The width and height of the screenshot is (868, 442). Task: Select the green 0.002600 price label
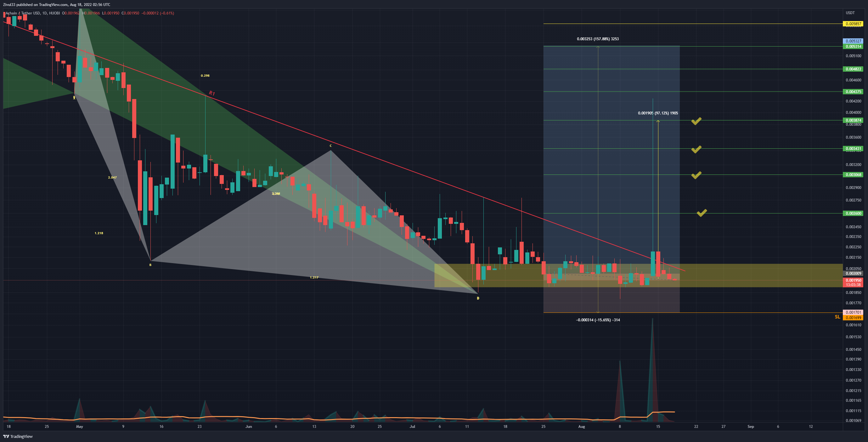[x=854, y=213]
